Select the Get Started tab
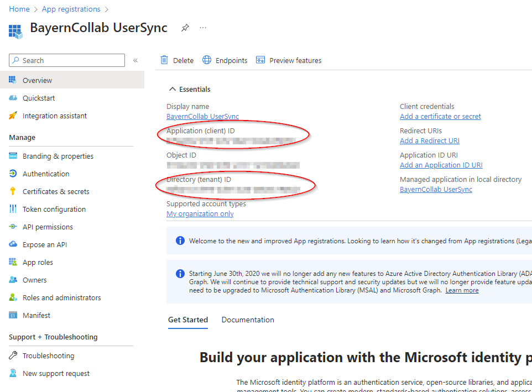Image resolution: width=532 pixels, height=392 pixels. pyautogui.click(x=188, y=320)
